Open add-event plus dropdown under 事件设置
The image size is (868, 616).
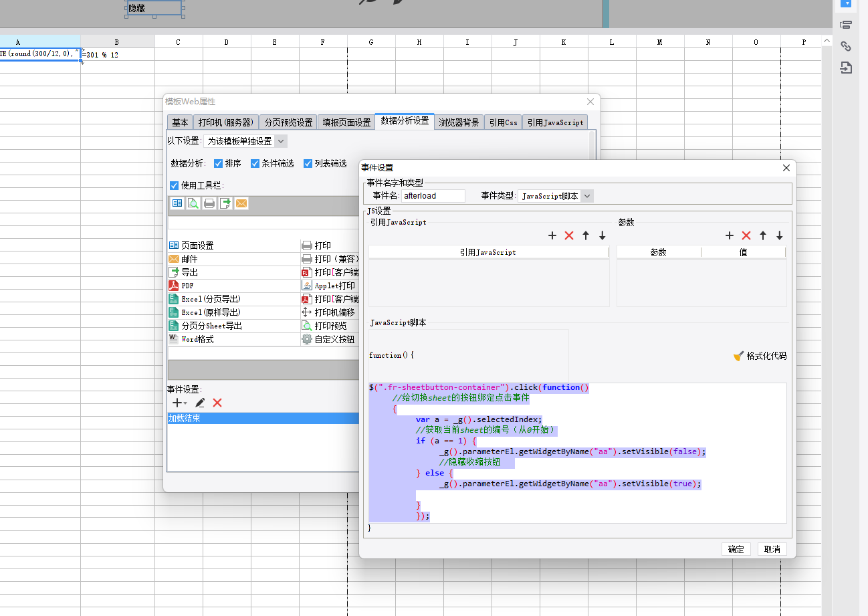click(x=179, y=403)
